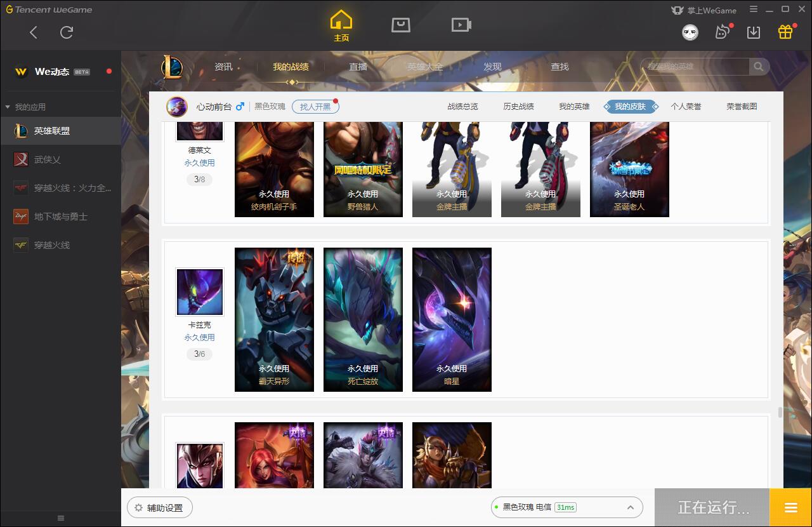Image resolution: width=812 pixels, height=527 pixels.
Task: Switch to 荣誉截图 sub-tab
Action: 742,107
